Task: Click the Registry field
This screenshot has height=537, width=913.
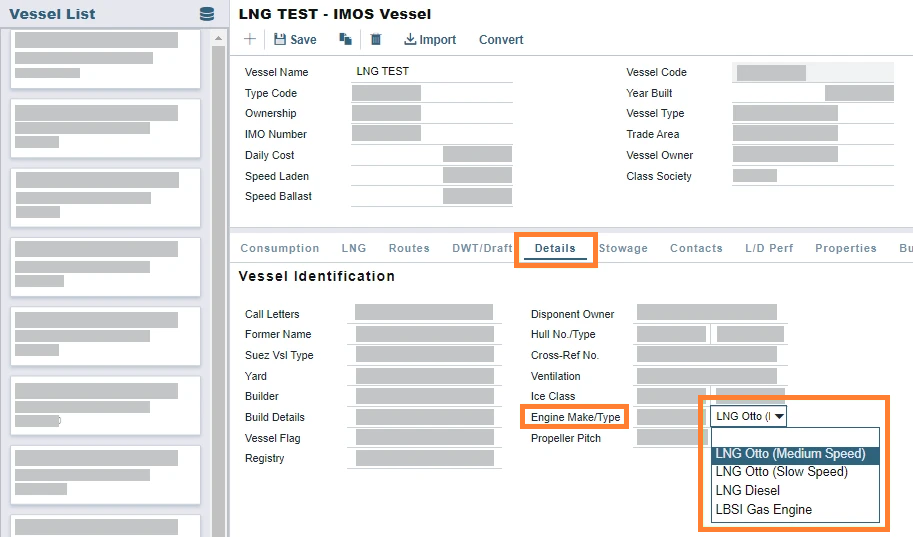Action: click(424, 458)
